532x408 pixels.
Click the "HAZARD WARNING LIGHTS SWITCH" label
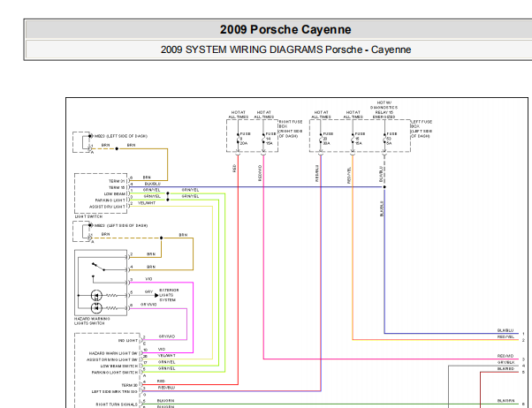pos(92,321)
